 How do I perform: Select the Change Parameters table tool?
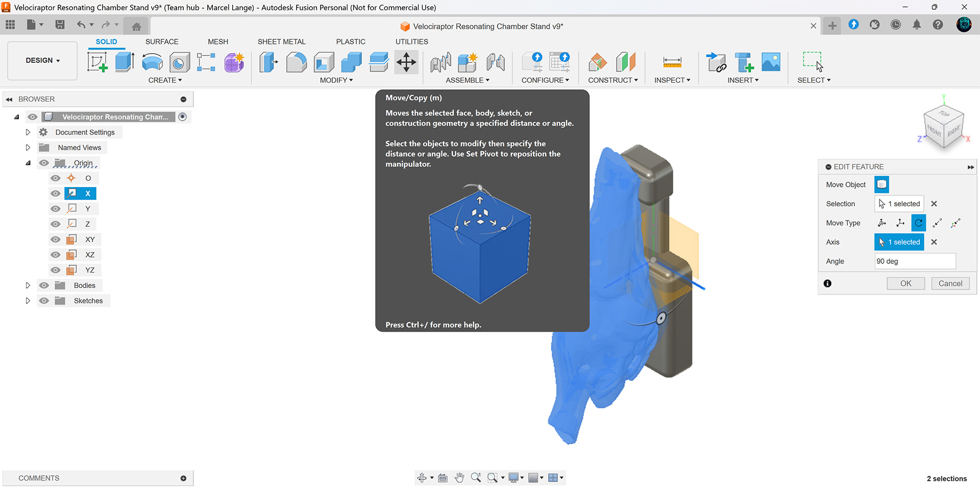click(559, 62)
